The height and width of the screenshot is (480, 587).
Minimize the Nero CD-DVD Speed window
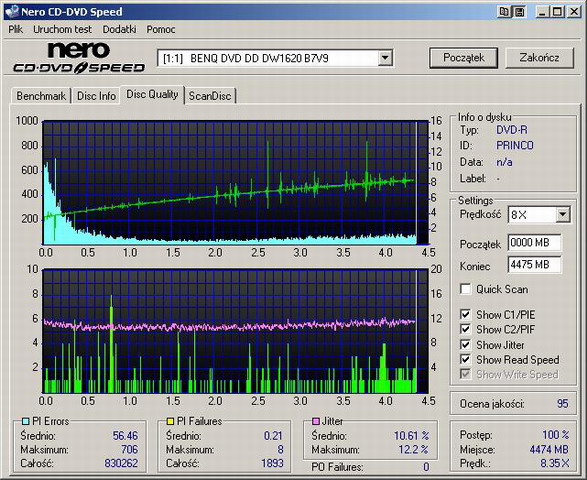pyautogui.click(x=542, y=12)
